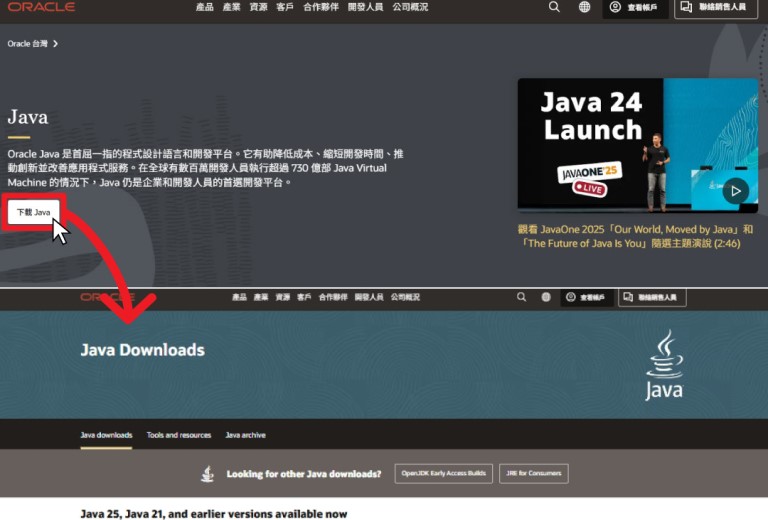Open 產品 in the lower page navigation
Screen dimensions: 768x520
tap(240, 297)
